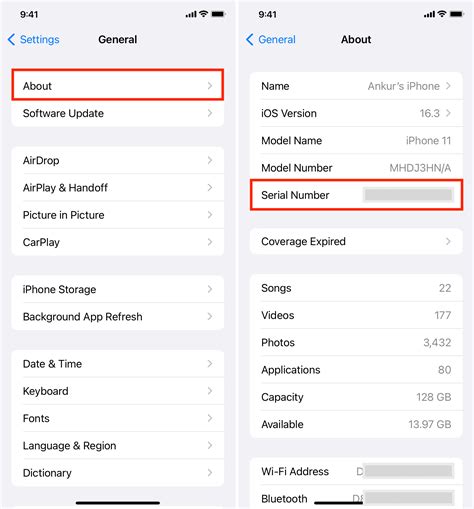
Task: Expand the iOS Version 16.3 details
Action: click(356, 113)
